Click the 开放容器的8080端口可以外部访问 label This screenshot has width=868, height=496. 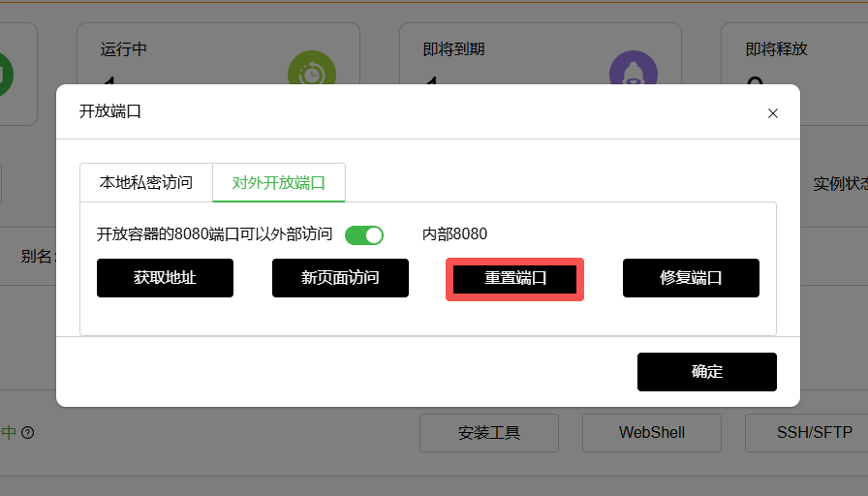pos(215,234)
